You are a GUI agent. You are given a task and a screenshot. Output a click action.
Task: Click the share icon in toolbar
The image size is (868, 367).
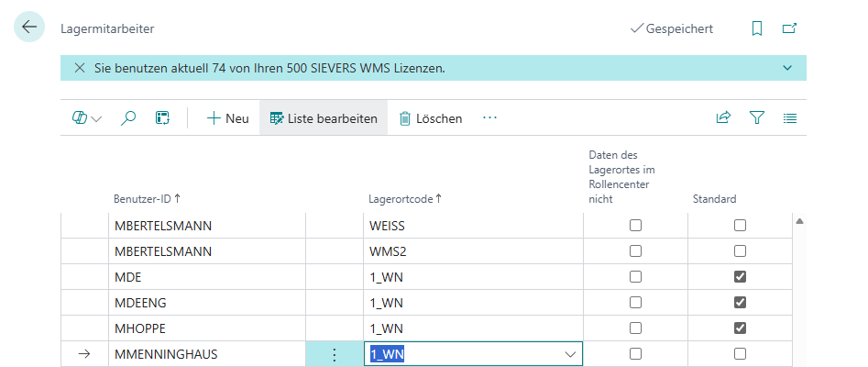click(x=723, y=117)
